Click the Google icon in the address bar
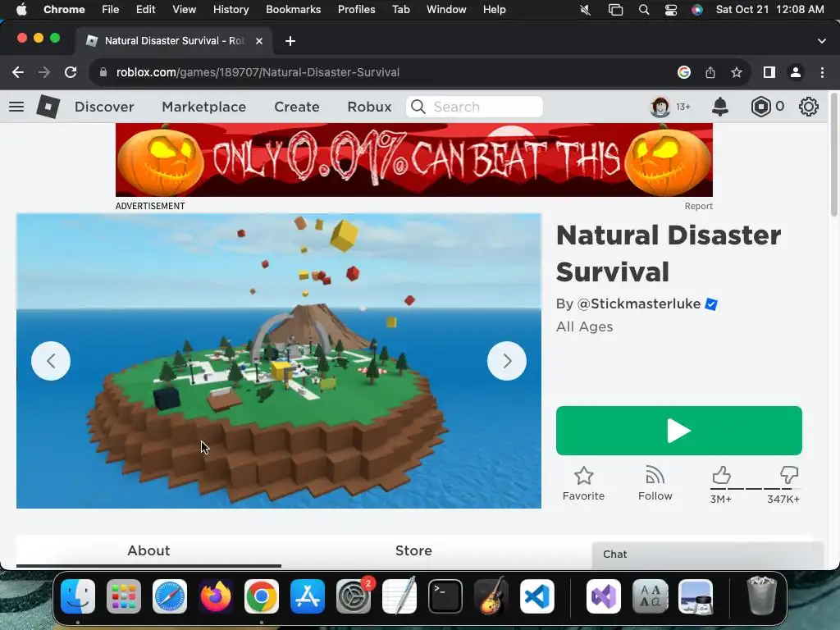This screenshot has height=630, width=840. pos(683,72)
